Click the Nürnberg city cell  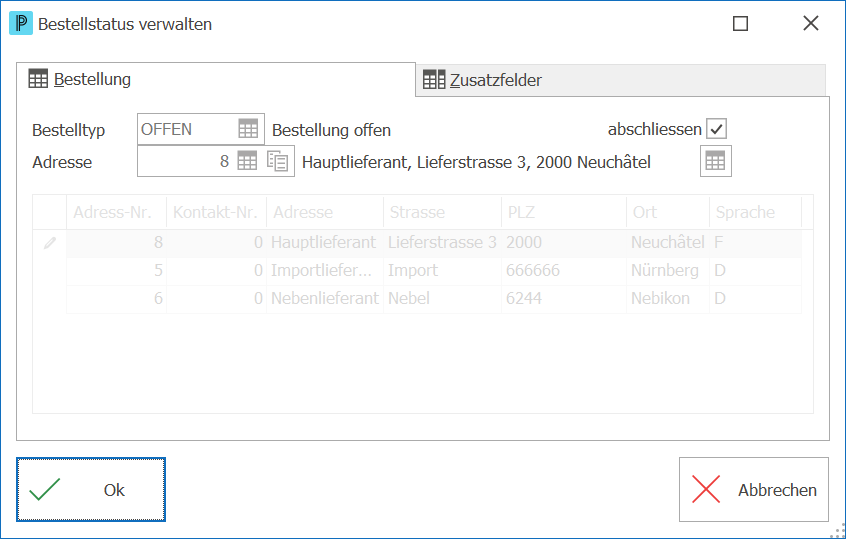(668, 271)
